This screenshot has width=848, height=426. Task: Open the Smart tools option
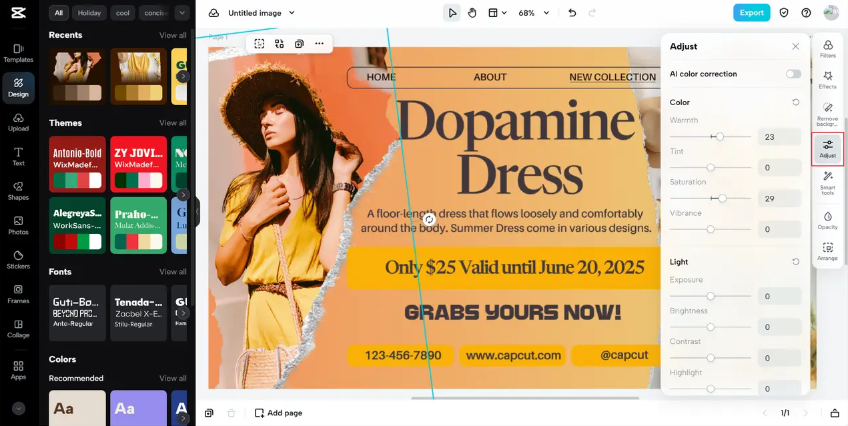pos(827,182)
